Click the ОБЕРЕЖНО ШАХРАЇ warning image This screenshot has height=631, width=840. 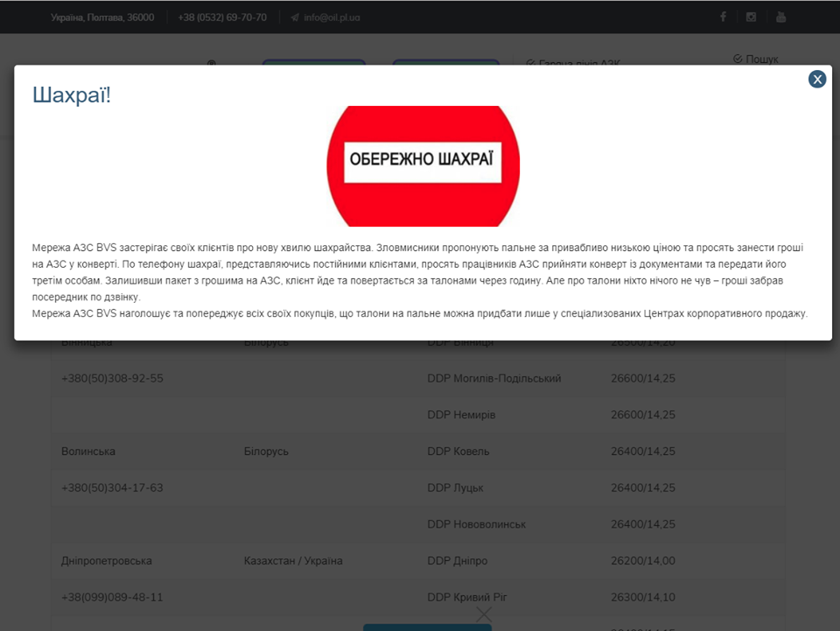click(423, 165)
